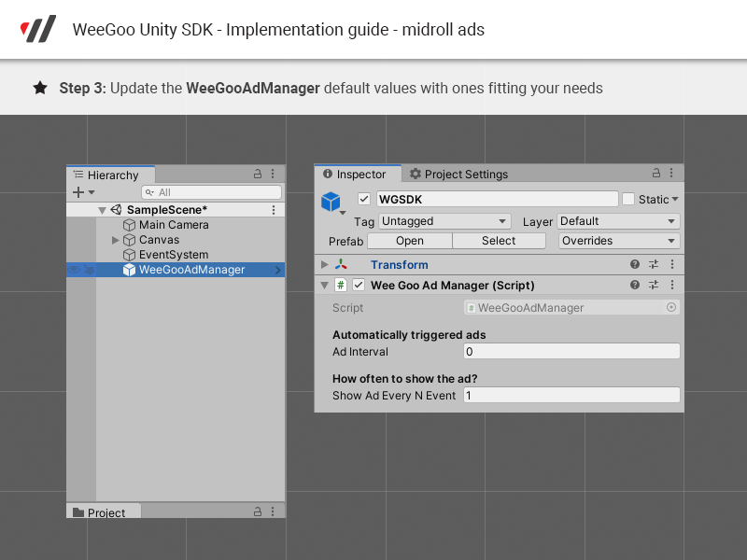
Task: Click the Unity scene icon beside SampleScene
Action: coord(116,209)
